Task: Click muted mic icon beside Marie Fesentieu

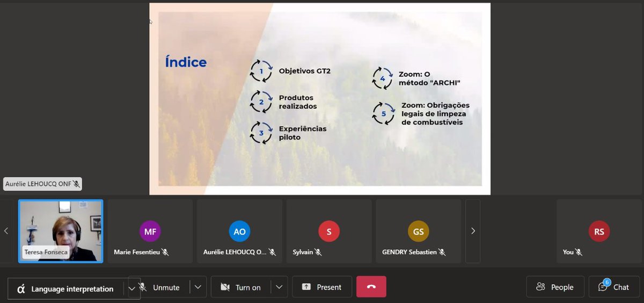Action: coord(165,252)
